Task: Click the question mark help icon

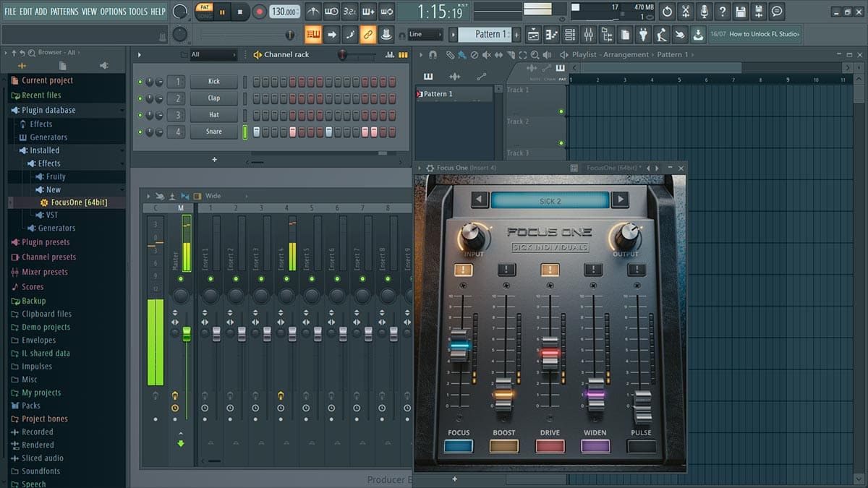Action: tap(722, 12)
